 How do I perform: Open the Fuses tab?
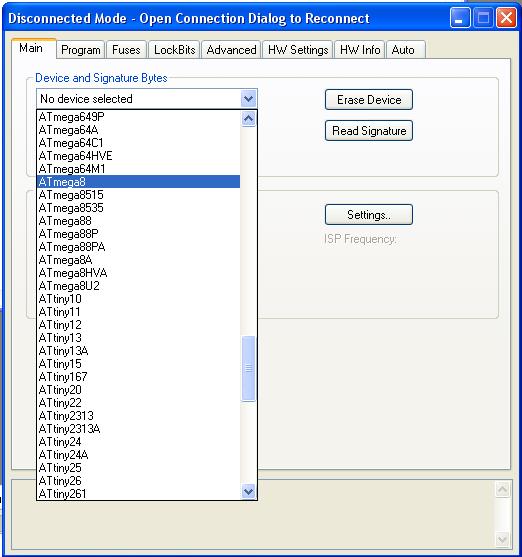[x=126, y=49]
